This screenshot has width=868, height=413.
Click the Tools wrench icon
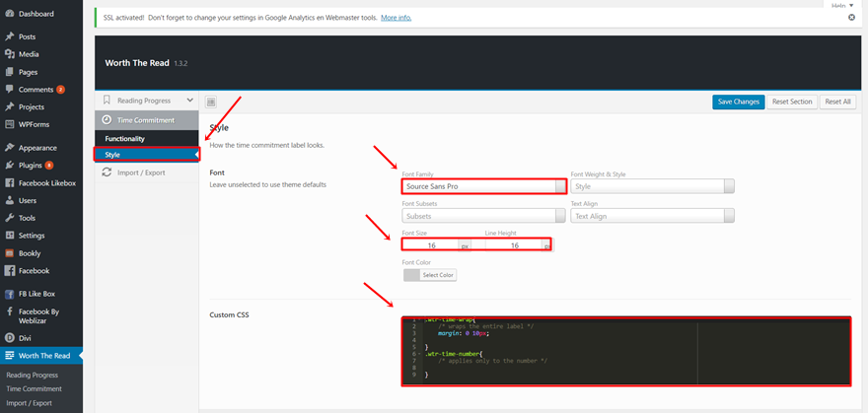9,218
